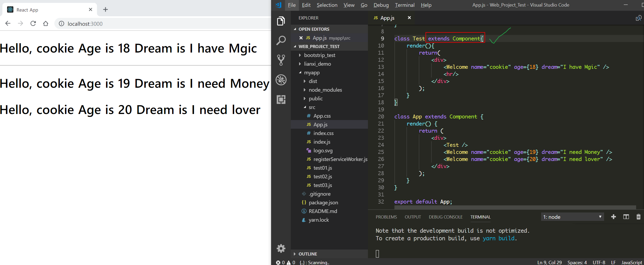Select terminal from the 1: node dropdown
This screenshot has height=265, width=644.
tap(572, 217)
